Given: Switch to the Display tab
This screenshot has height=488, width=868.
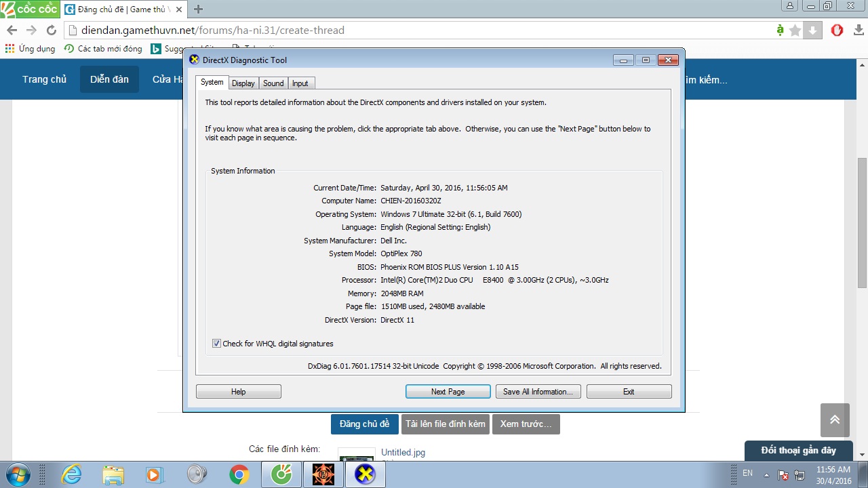Looking at the screenshot, I should pos(243,83).
